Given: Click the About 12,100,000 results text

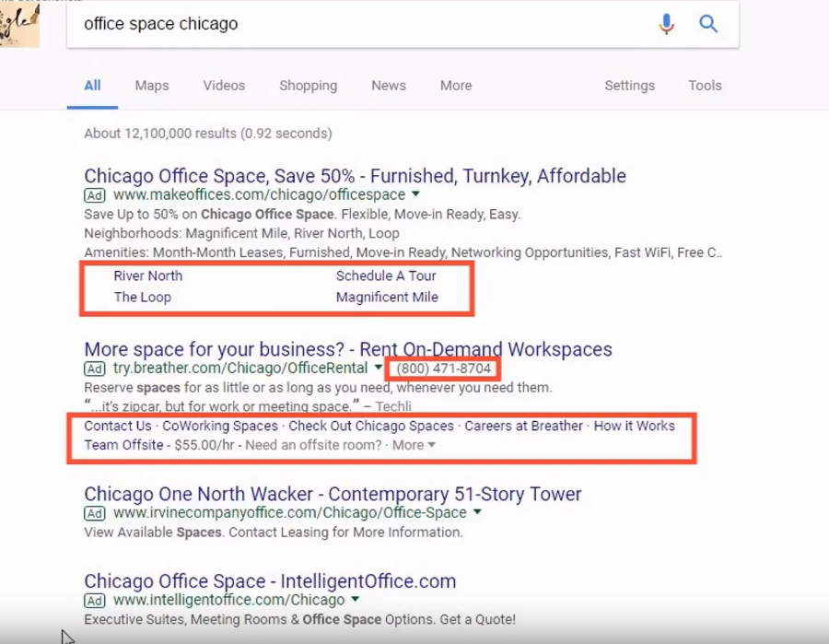Looking at the screenshot, I should point(208,134).
